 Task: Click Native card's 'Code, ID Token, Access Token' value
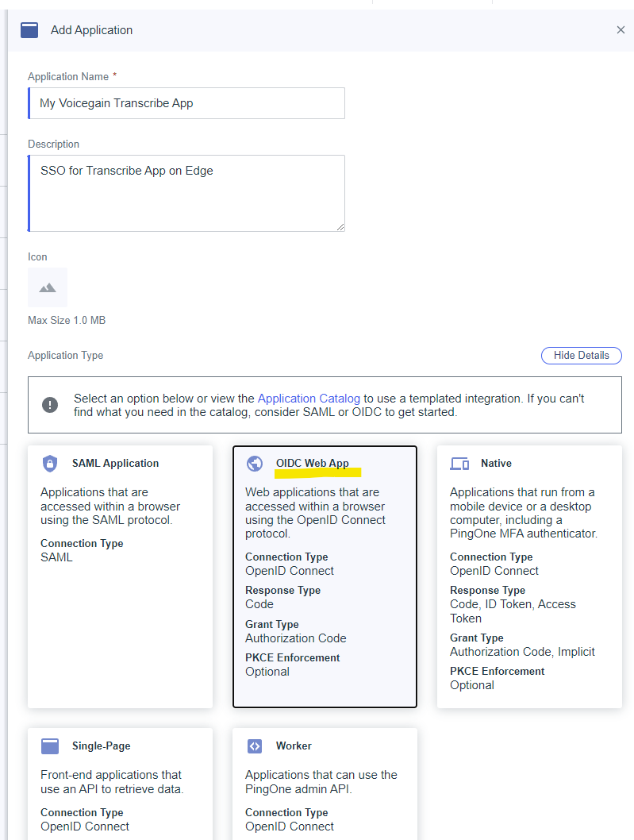513,611
